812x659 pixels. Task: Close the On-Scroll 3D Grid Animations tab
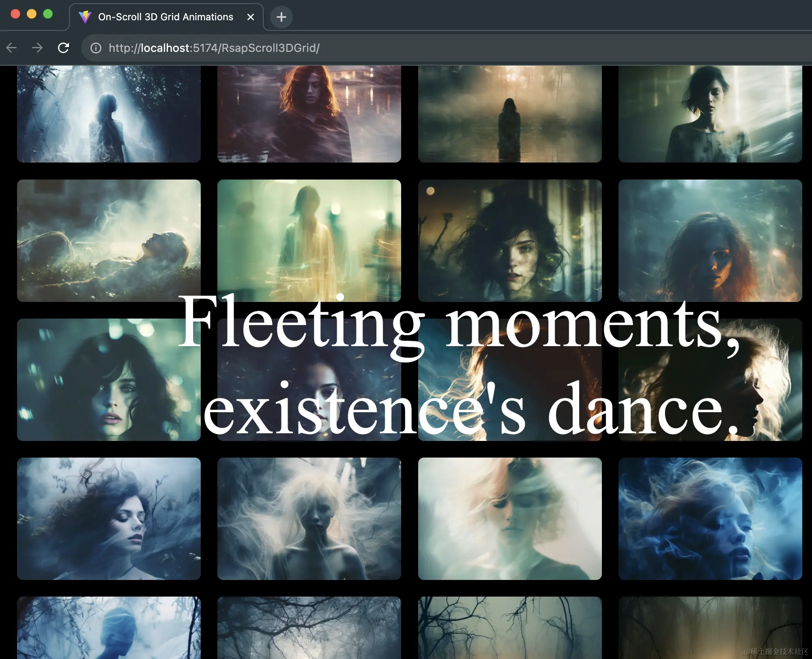[251, 17]
